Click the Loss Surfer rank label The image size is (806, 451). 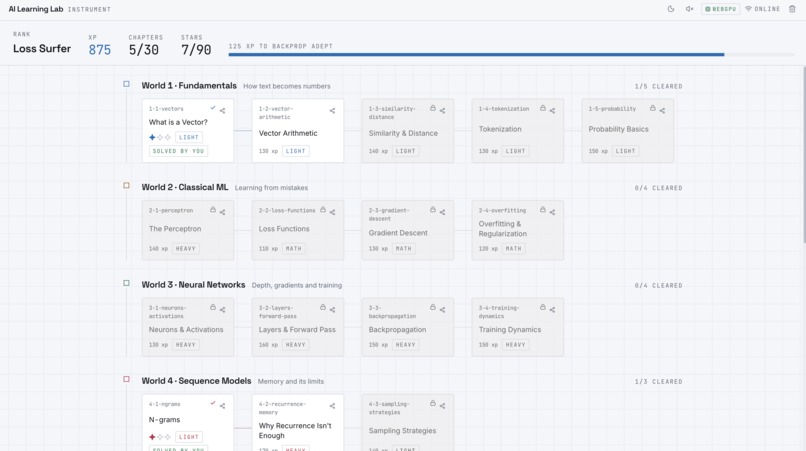pyautogui.click(x=42, y=48)
